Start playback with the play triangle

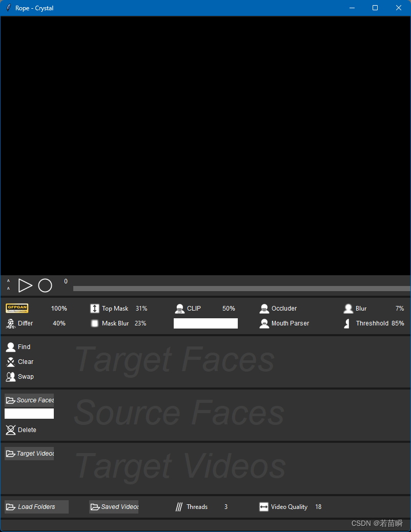click(25, 285)
